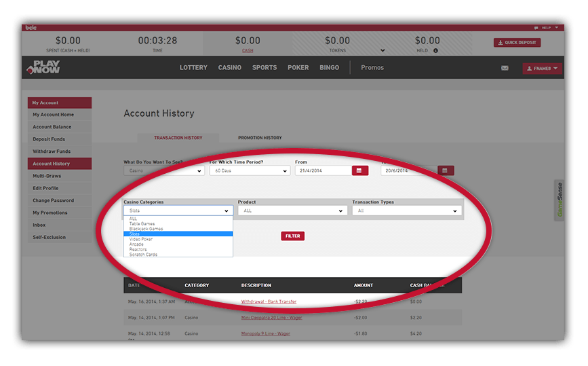Screen dimensions: 588x366
Task: Select Account History in sidebar
Action: coord(60,164)
